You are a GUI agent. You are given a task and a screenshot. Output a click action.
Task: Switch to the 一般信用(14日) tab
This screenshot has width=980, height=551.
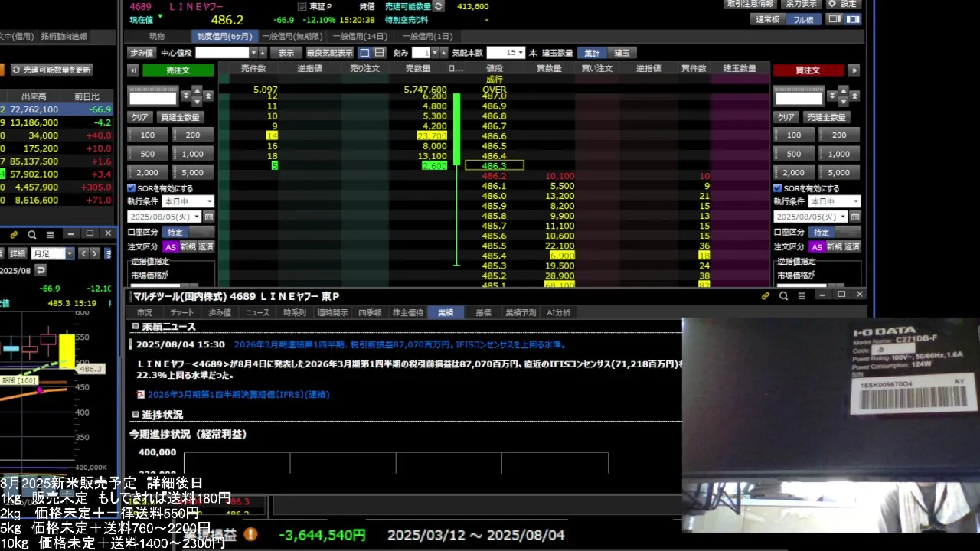click(x=359, y=36)
